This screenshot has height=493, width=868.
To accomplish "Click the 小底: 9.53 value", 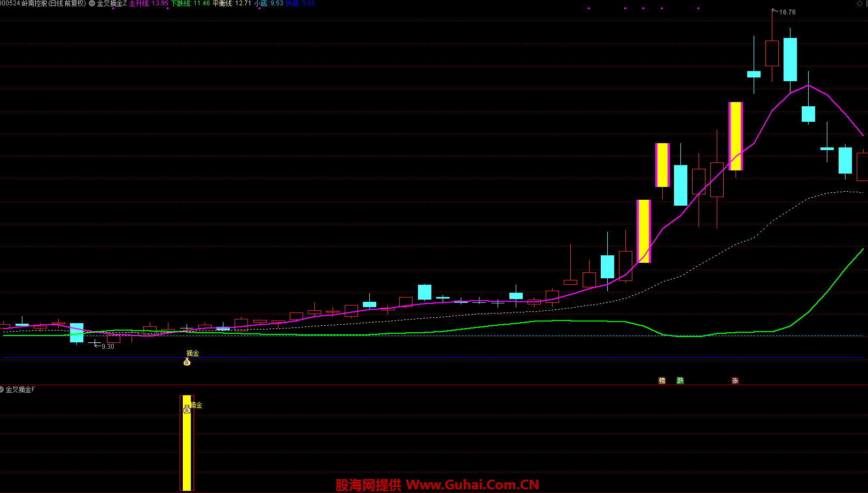I will (x=269, y=3).
